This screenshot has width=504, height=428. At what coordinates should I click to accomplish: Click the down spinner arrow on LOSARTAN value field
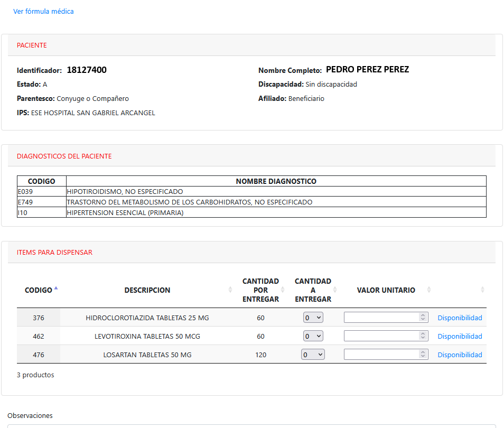(x=423, y=357)
